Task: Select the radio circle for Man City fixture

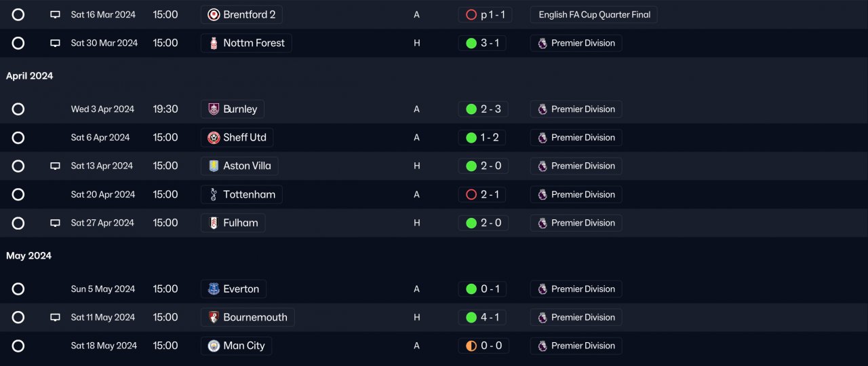Action: click(18, 346)
